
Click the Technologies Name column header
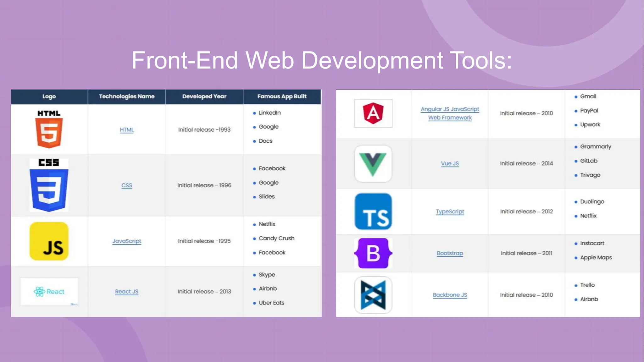[127, 96]
